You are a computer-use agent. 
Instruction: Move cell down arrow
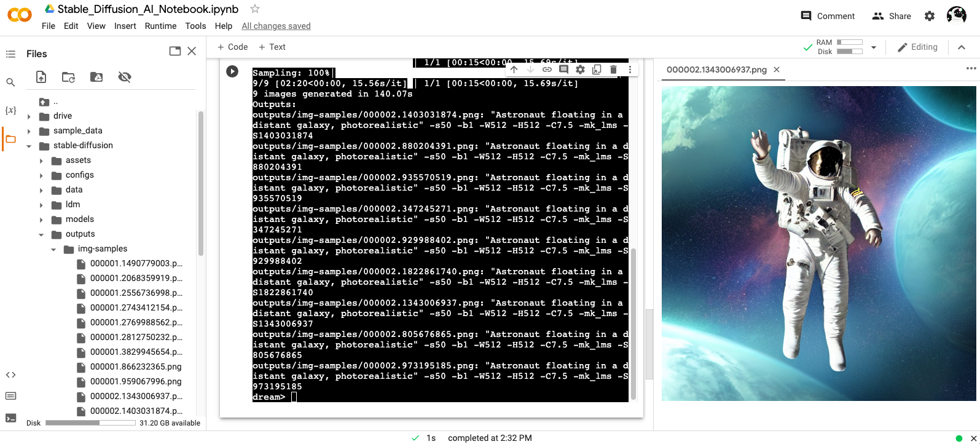pos(530,69)
